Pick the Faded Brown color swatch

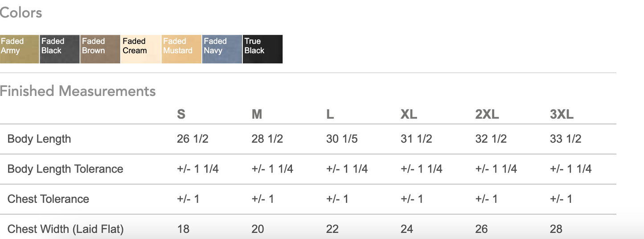pos(100,49)
